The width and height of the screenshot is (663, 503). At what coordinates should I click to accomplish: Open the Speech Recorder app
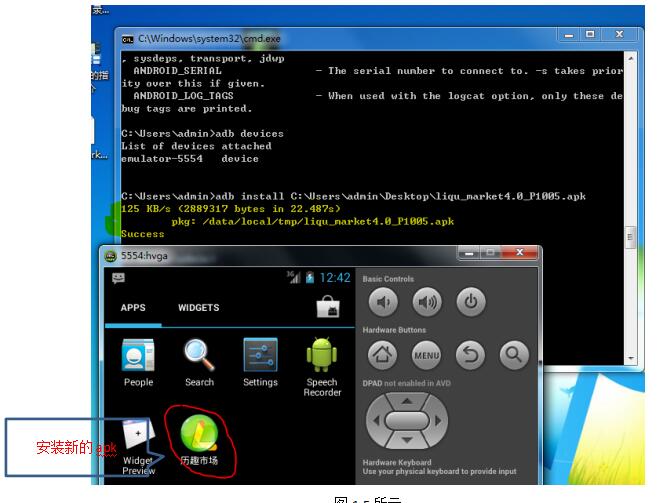coord(322,367)
